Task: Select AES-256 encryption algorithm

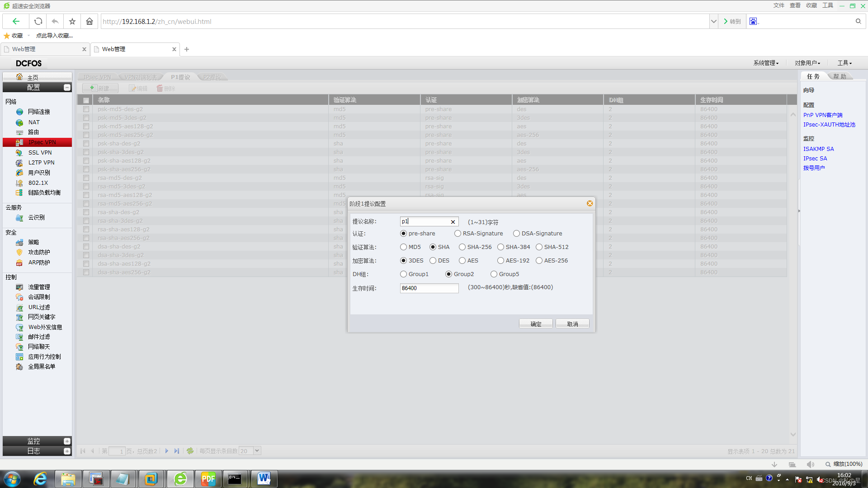Action: 539,261
